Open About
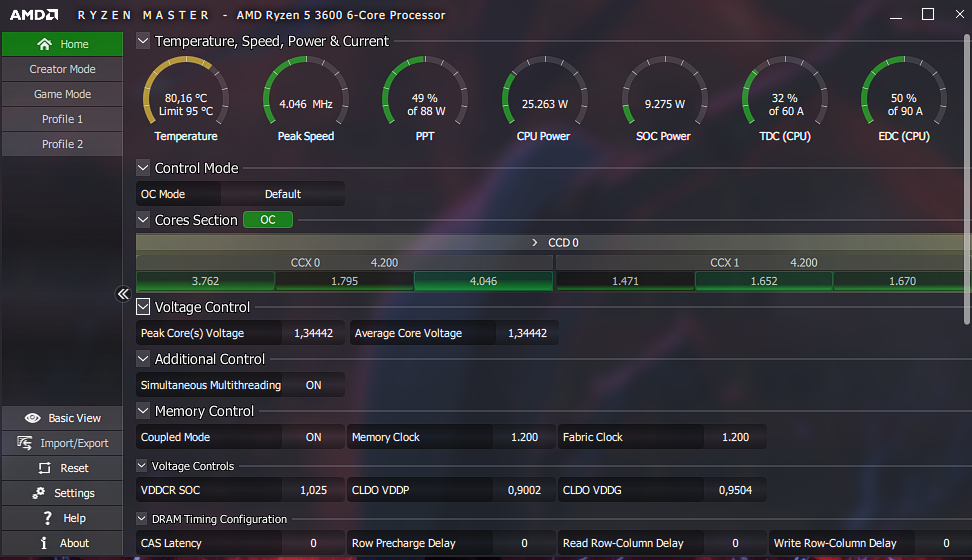The image size is (972, 560). pos(62,543)
